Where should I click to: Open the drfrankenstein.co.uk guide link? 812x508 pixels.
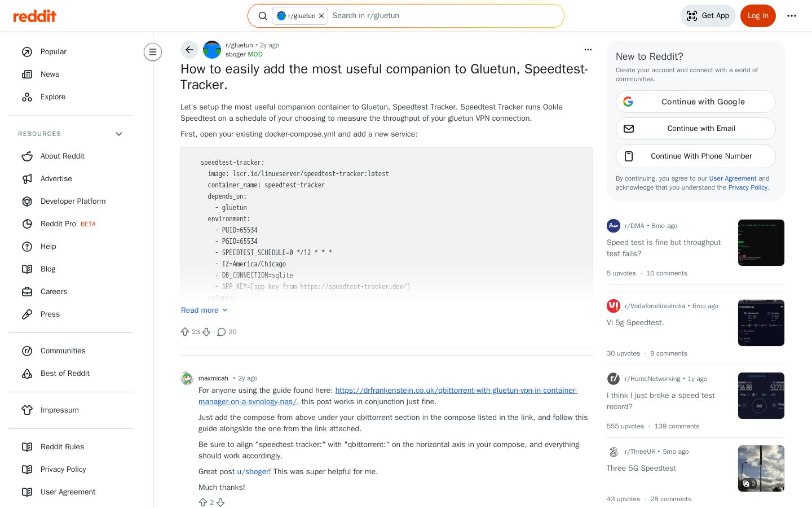[388, 396]
